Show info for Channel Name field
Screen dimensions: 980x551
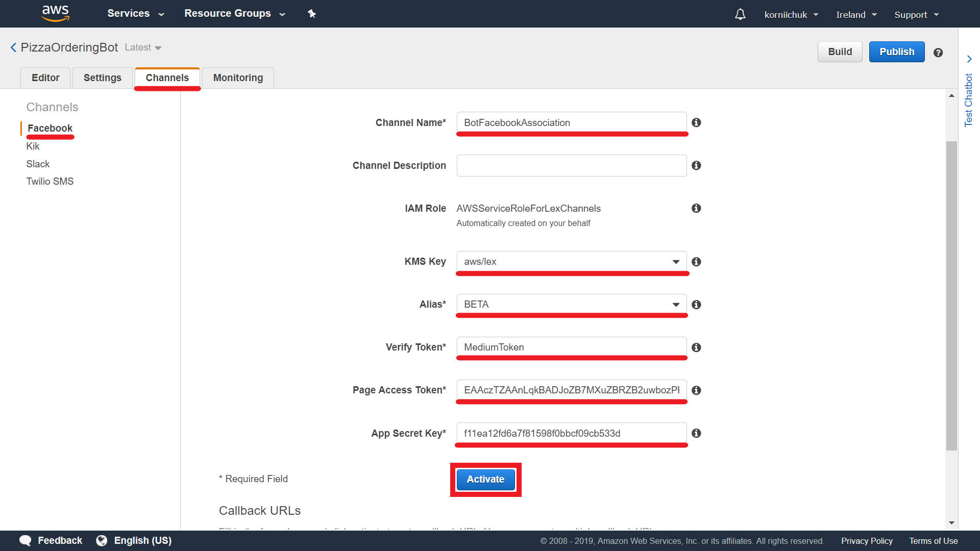click(696, 122)
